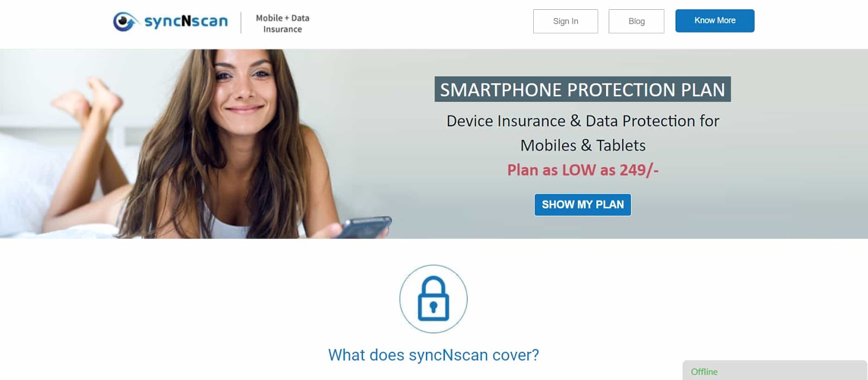Click the SHOW MY PLAN button
The width and height of the screenshot is (868, 380).
tap(583, 205)
